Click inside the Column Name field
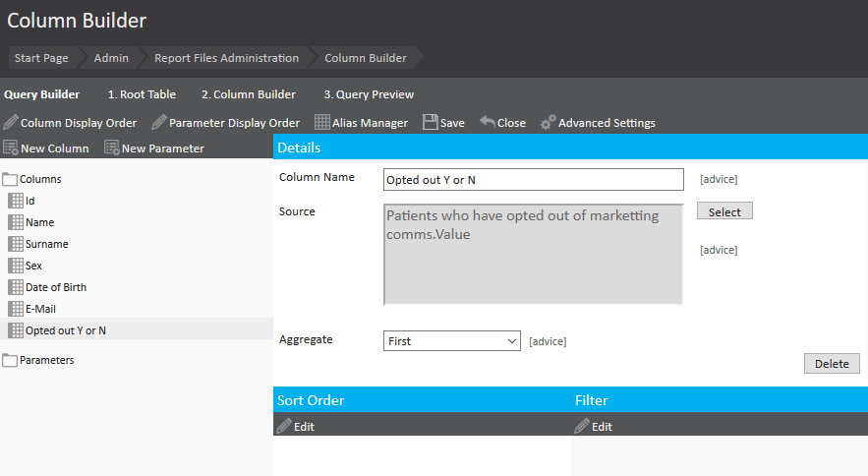This screenshot has width=868, height=476. point(533,180)
